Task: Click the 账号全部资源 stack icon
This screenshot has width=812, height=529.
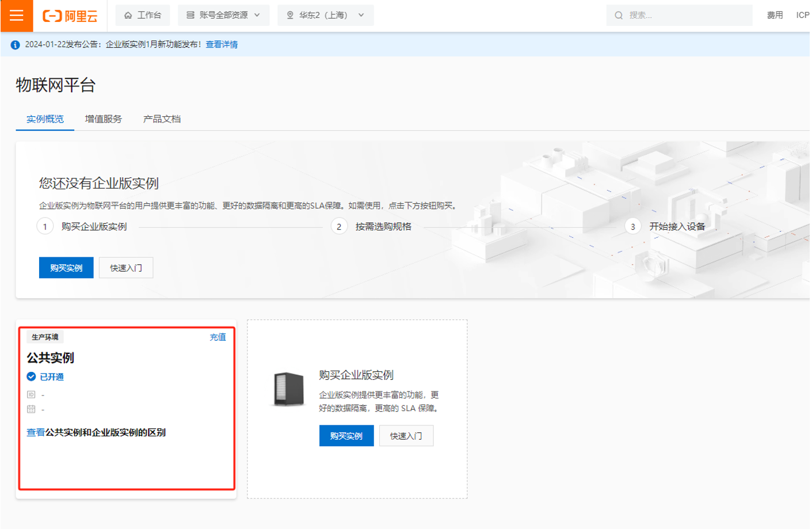Action: point(190,16)
